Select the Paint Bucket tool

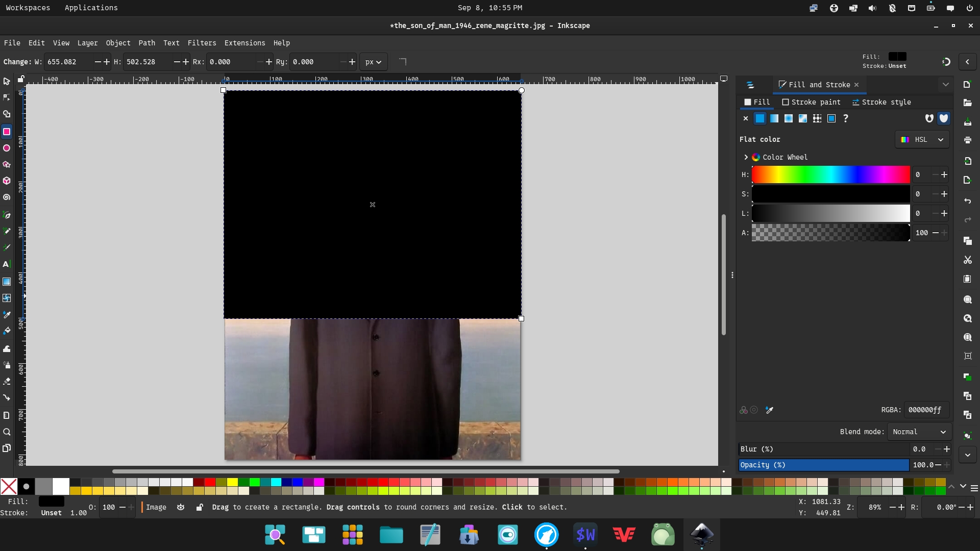click(x=7, y=331)
